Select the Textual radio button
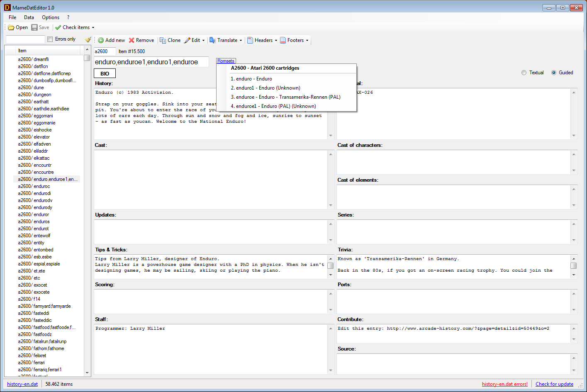 [524, 73]
